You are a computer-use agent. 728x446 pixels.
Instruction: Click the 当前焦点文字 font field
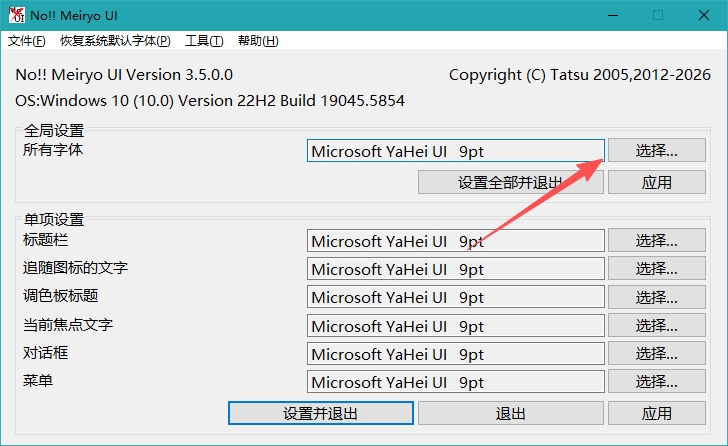point(455,326)
